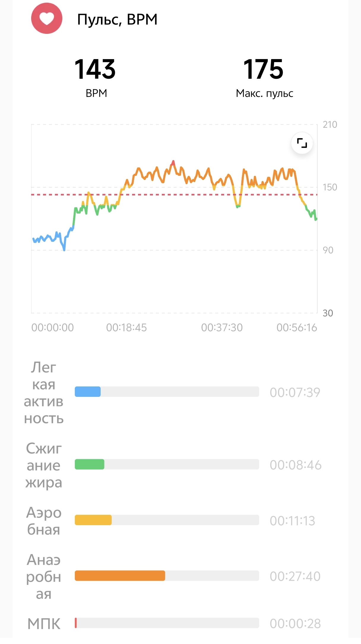Select the green fat-burning progress bar
Screen dimensions: 361x644
167,464
